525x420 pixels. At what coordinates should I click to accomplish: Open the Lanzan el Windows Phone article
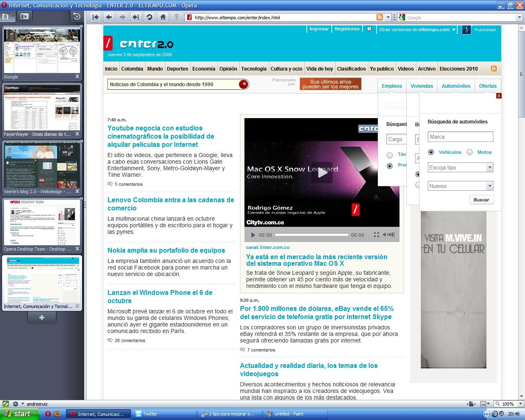(x=160, y=297)
